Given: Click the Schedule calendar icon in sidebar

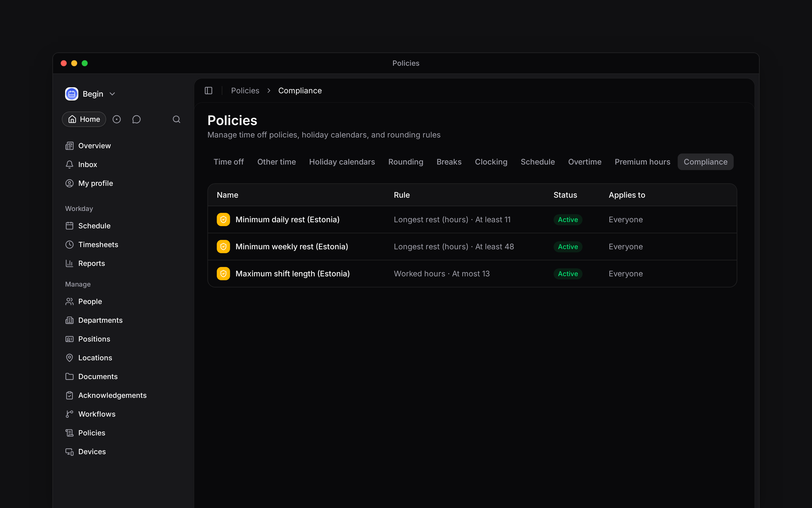Looking at the screenshot, I should [70, 226].
